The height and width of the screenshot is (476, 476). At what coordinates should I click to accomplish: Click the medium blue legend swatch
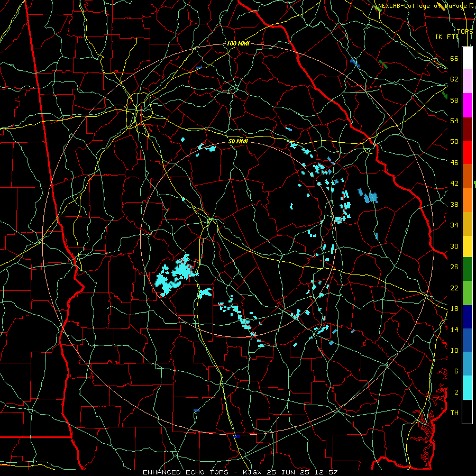pos(467,340)
